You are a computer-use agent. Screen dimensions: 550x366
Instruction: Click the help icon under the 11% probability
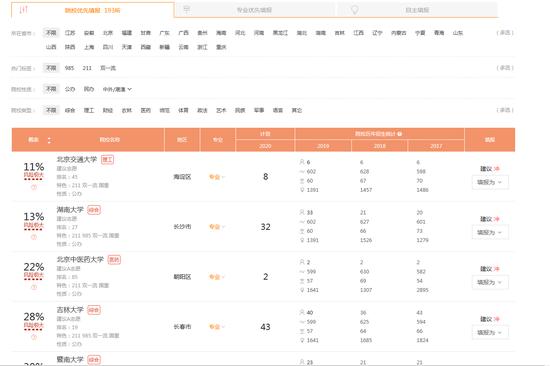tap(34, 187)
